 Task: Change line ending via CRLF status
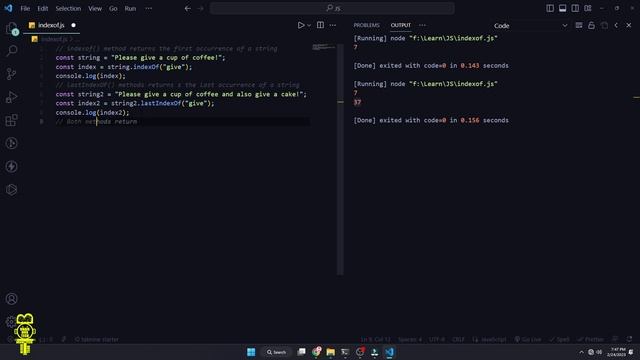click(458, 340)
